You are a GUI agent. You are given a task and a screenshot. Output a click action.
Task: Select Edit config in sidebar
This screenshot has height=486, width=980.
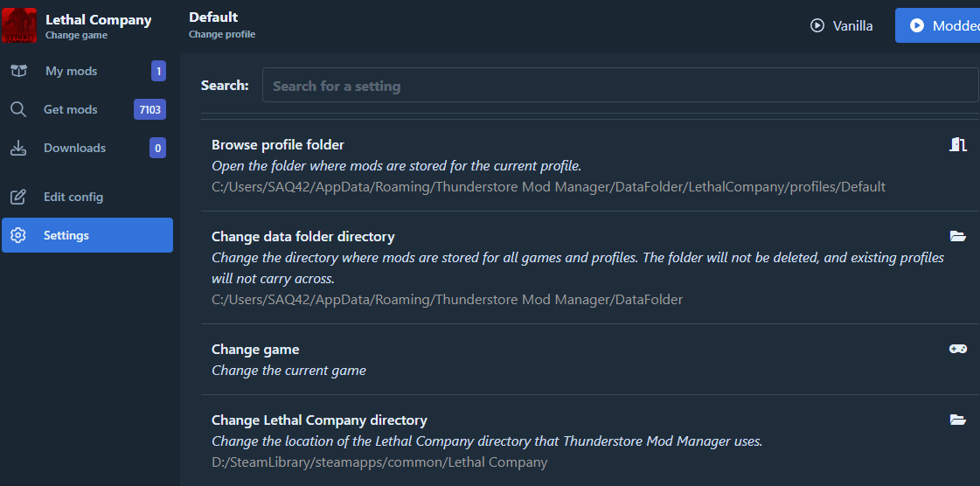pos(73,197)
